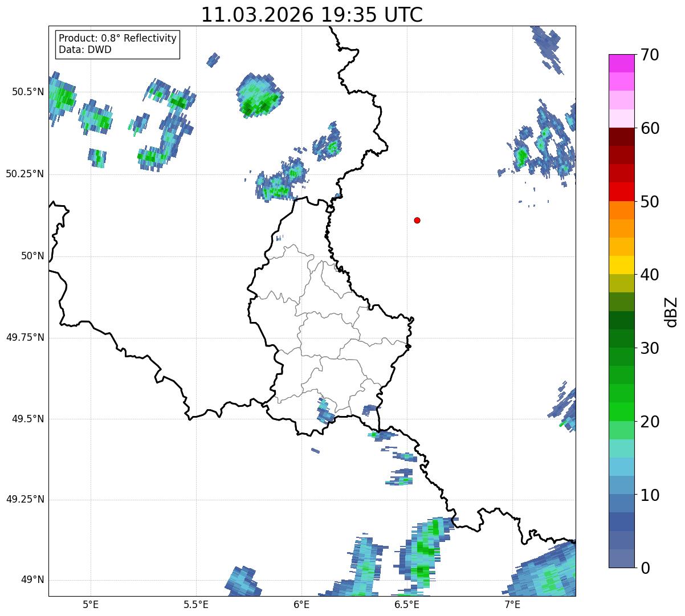
Task: Click the '49.5°N' latitude label
Action: coord(27,419)
